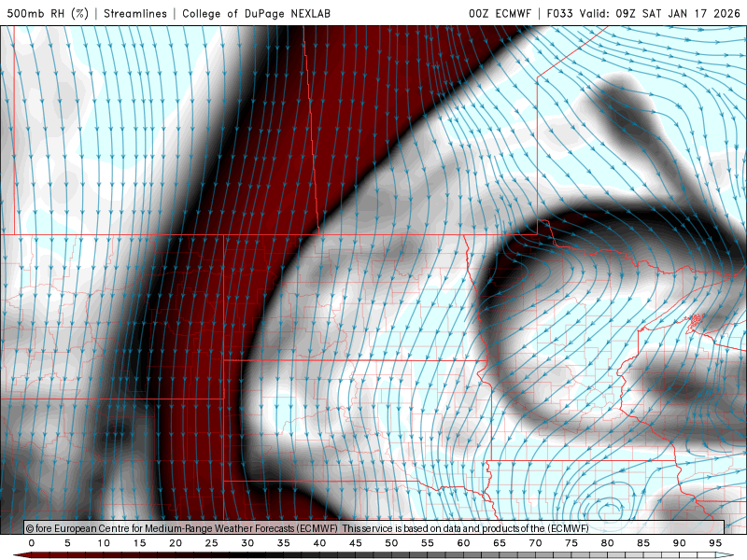Click the "5" label on the color scale
This screenshot has height=560, width=747.
pyautogui.click(x=67, y=543)
